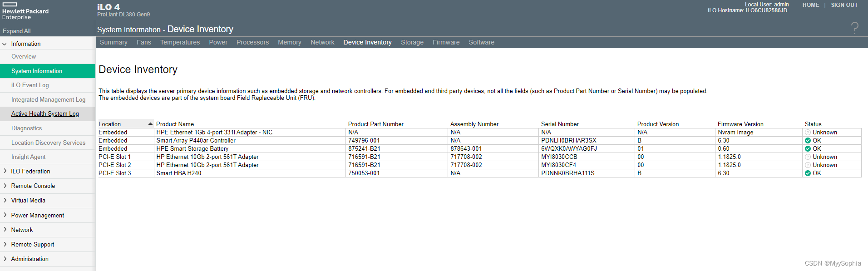Expand the Remote Support section

5,244
